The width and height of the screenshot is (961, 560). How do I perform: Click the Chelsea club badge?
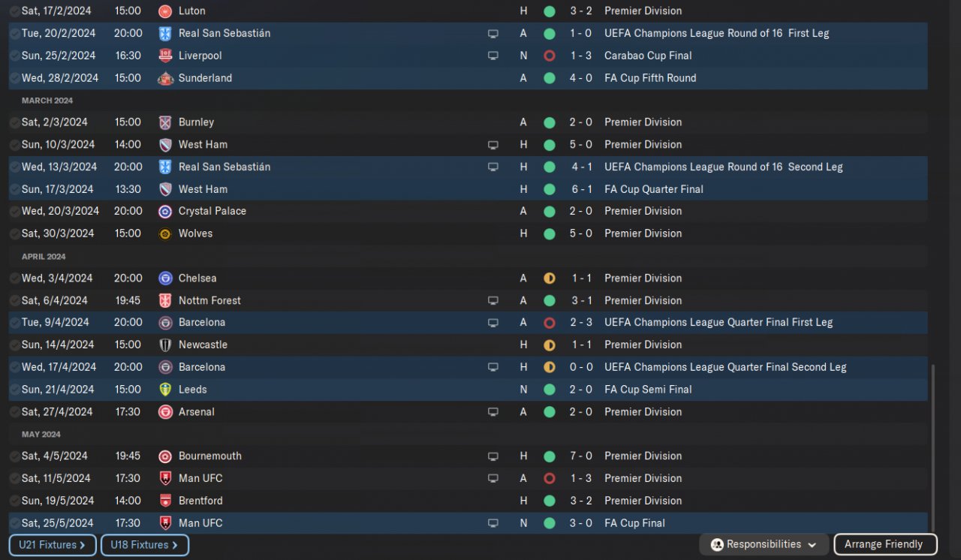pyautogui.click(x=165, y=278)
